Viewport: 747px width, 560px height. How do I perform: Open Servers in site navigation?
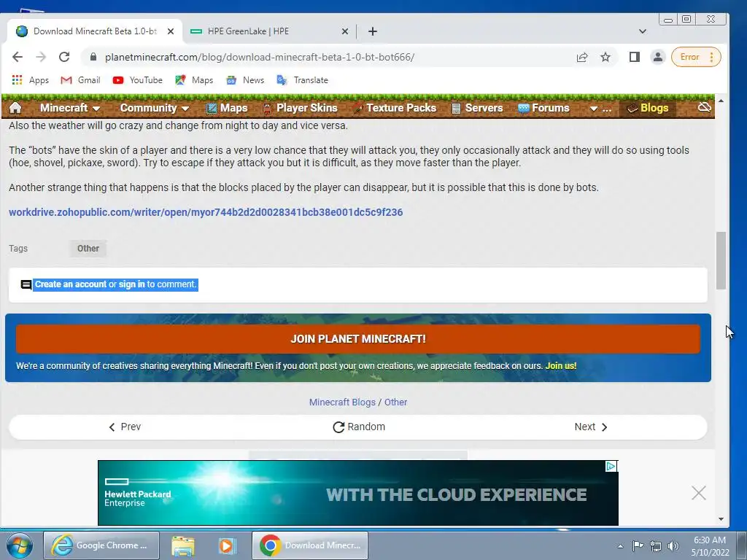tap(477, 108)
